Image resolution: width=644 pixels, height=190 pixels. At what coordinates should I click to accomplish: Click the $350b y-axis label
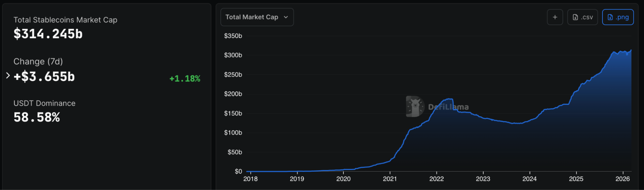pos(233,36)
